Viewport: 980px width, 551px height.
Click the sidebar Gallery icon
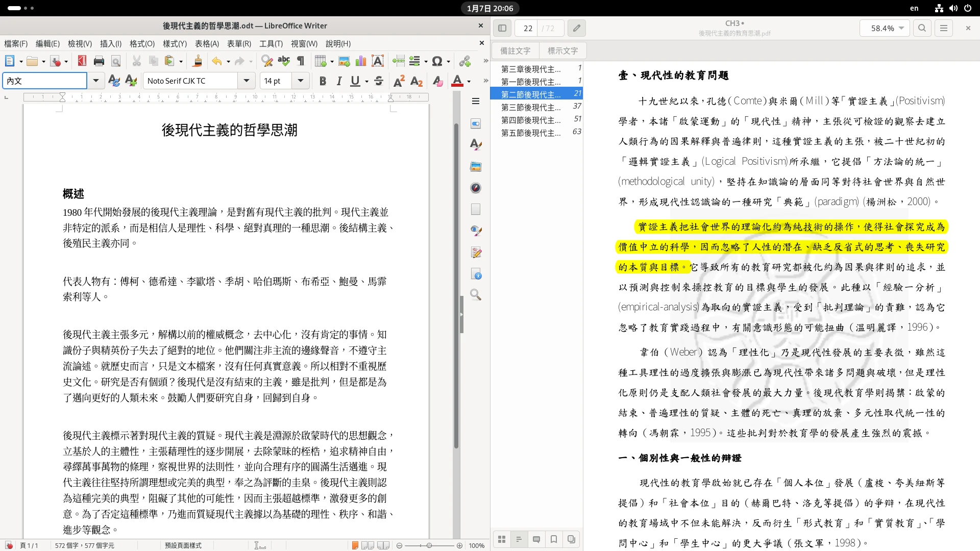tap(476, 167)
